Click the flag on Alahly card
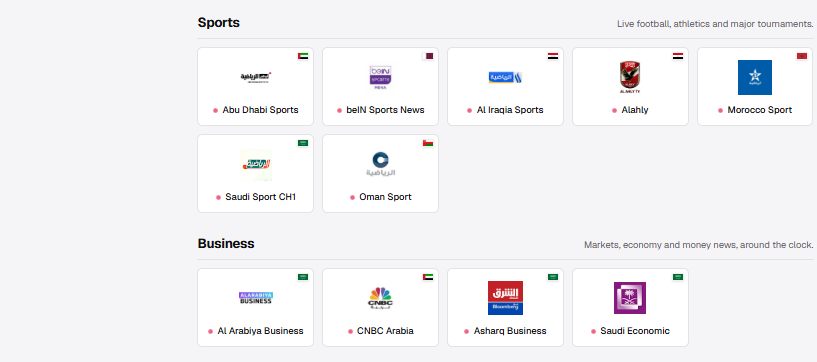This screenshot has width=817, height=362. click(678, 56)
